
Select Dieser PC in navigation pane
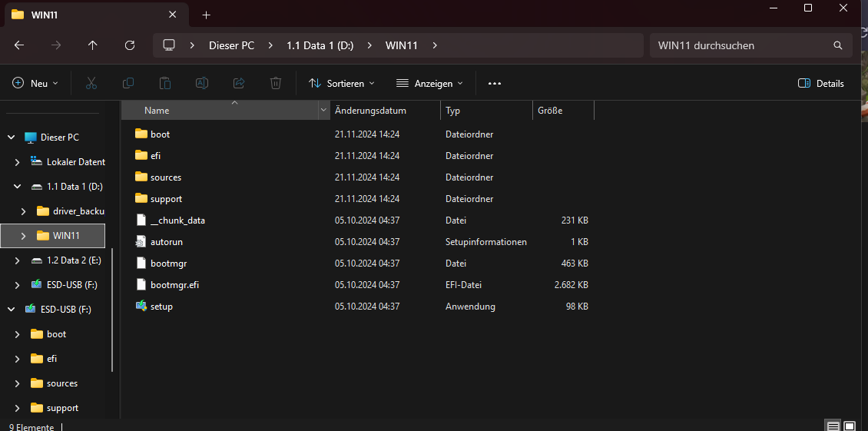(x=61, y=137)
